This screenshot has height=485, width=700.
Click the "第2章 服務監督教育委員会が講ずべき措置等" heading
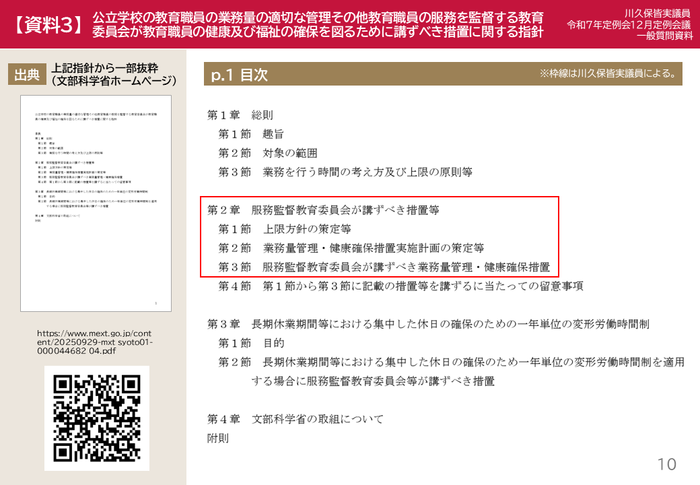323,210
